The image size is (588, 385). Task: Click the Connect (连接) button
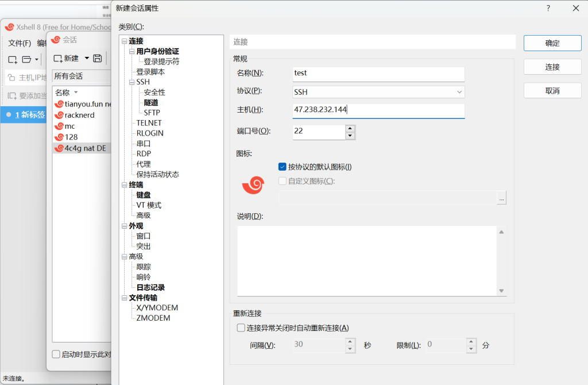pyautogui.click(x=552, y=67)
